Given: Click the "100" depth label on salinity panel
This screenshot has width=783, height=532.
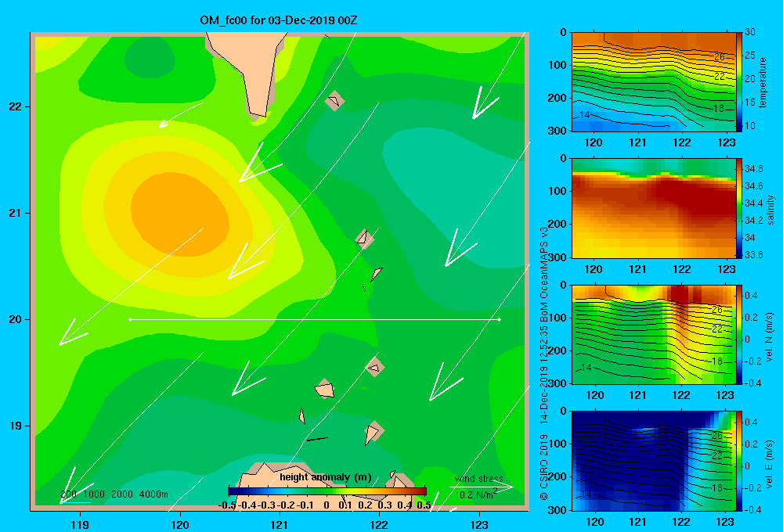Looking at the screenshot, I should 557,191.
